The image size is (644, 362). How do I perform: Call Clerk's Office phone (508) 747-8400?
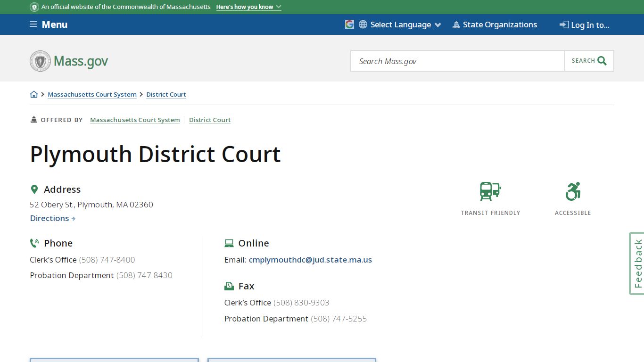pos(107,260)
